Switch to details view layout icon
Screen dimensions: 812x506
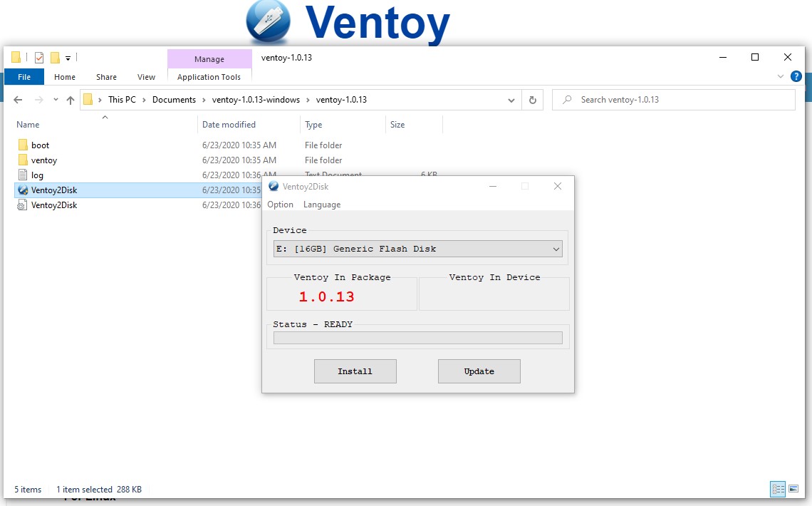(778, 488)
